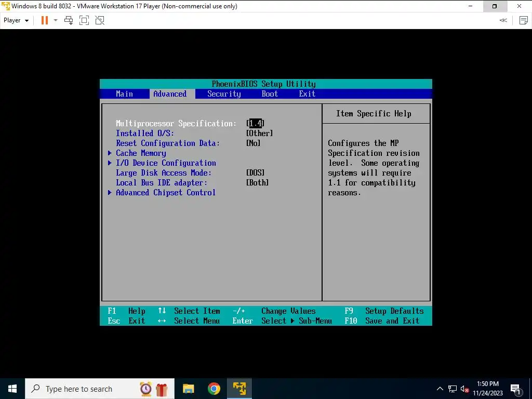The width and height of the screenshot is (532, 399).
Task: Open network status tray icon
Action: click(x=453, y=389)
